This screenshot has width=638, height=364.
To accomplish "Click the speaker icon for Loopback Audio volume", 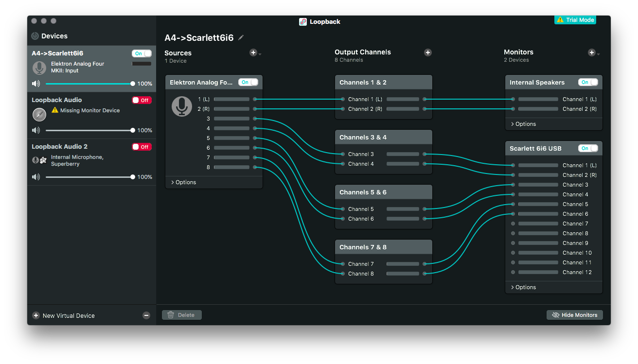I will pyautogui.click(x=36, y=130).
